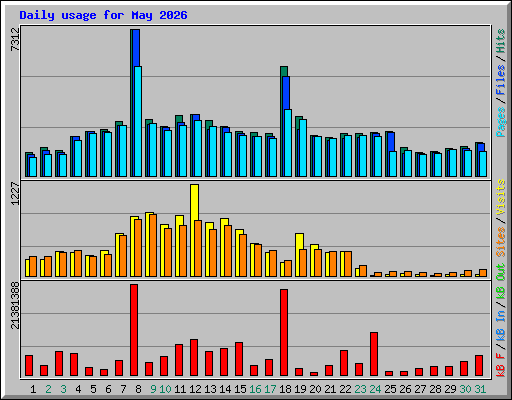Click day label 20 on the x-axis

[315, 389]
